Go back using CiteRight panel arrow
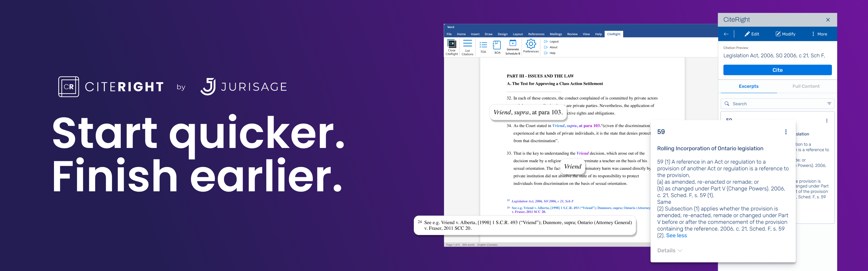Viewport: 868px width, 271px height. [x=726, y=34]
